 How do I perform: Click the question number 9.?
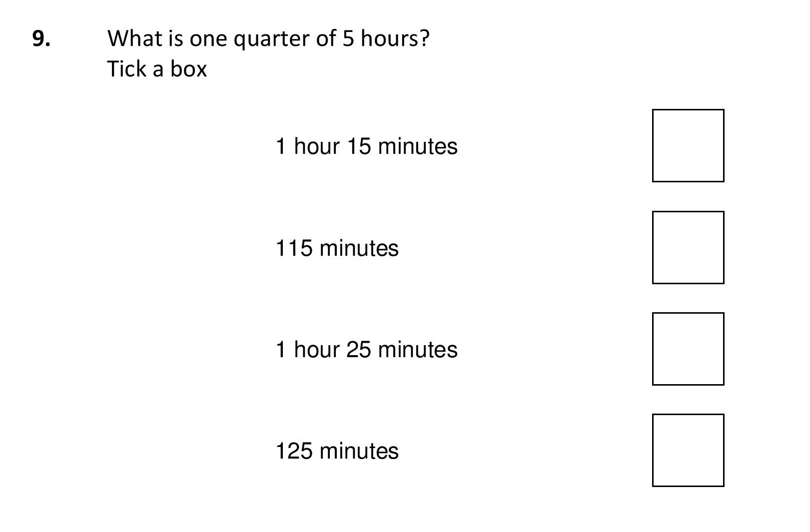click(x=41, y=38)
